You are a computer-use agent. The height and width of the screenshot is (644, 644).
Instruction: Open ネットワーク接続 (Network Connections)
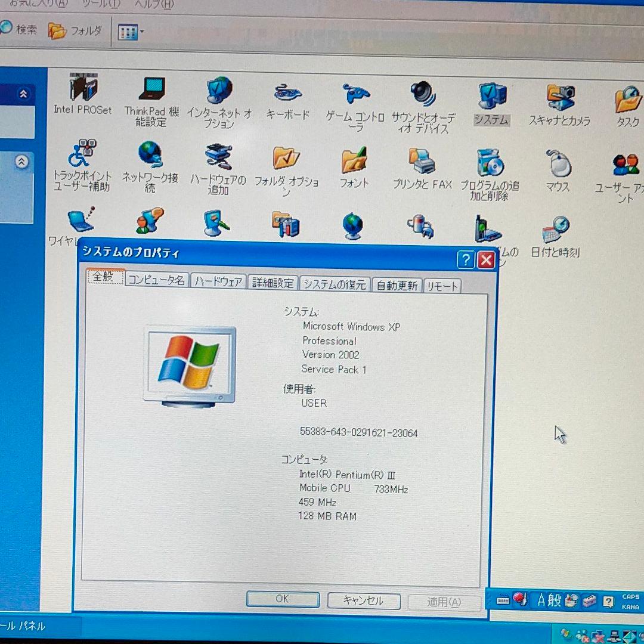tap(149, 156)
